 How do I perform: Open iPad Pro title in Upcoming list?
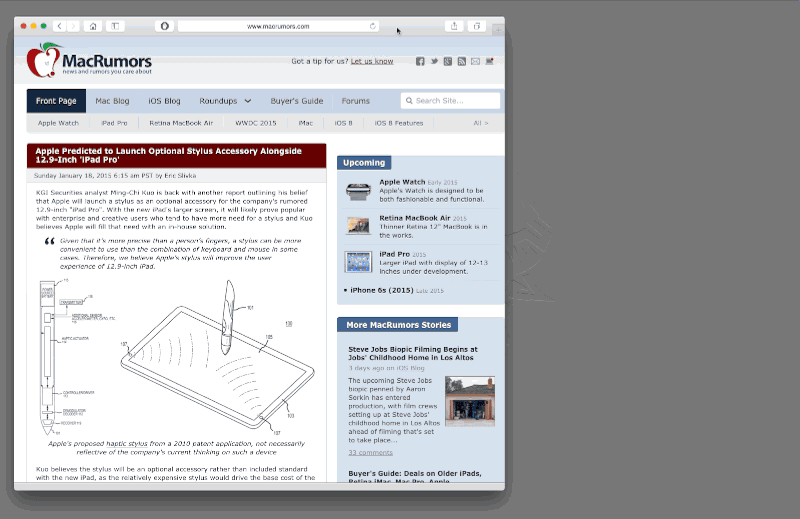pos(394,254)
